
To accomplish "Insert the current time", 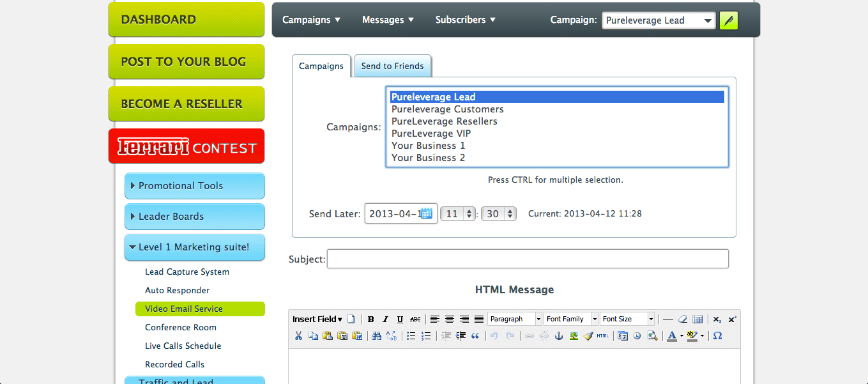I will [x=637, y=335].
